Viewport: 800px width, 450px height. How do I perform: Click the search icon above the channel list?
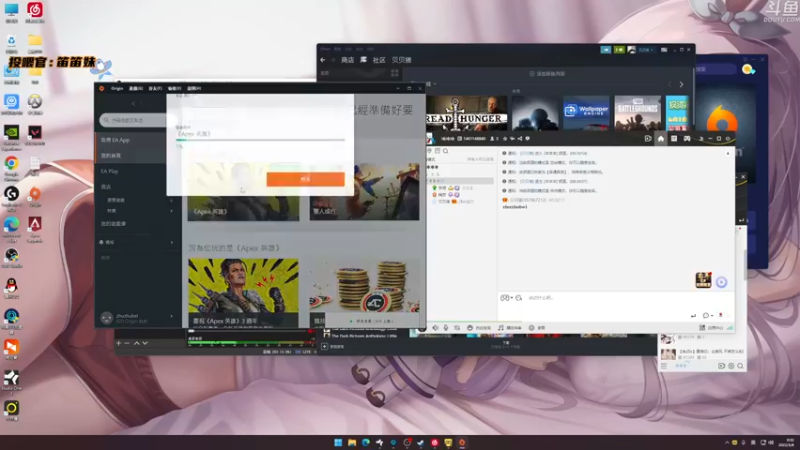(445, 151)
